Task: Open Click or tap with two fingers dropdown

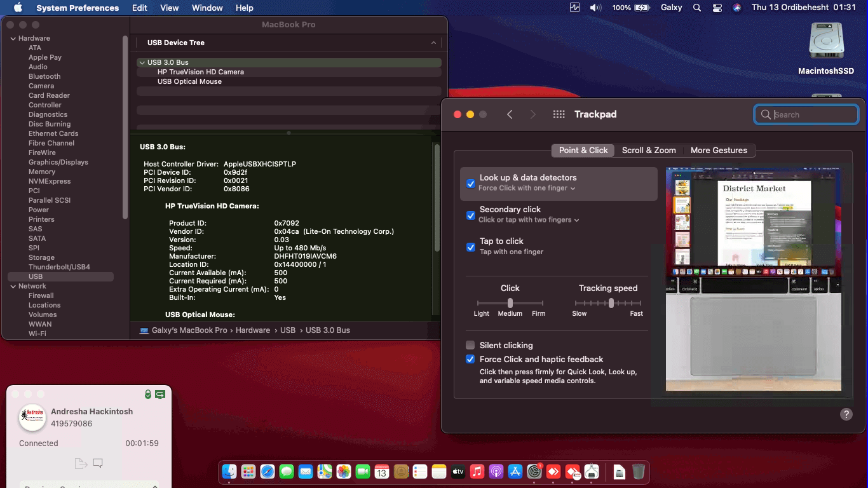Action: click(x=529, y=220)
